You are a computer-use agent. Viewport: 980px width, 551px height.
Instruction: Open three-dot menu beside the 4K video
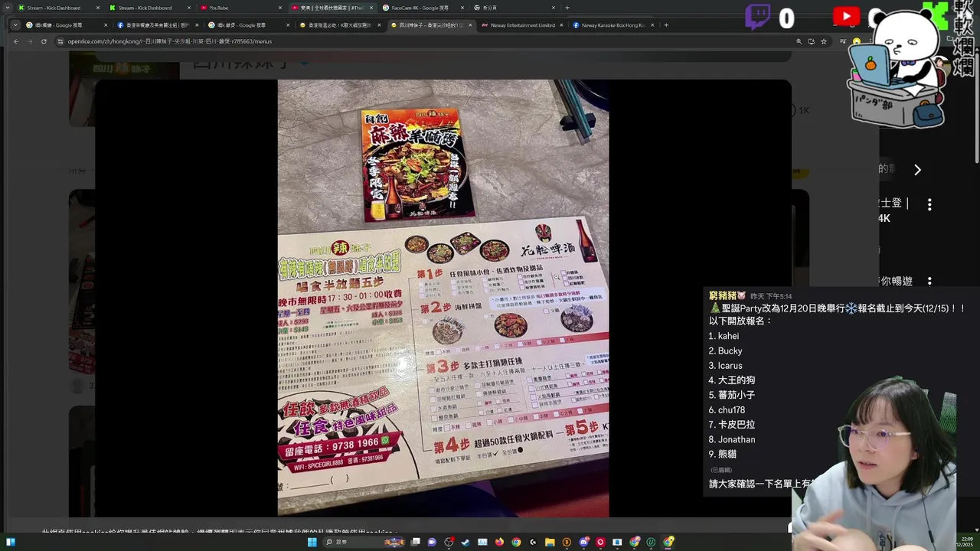929,204
